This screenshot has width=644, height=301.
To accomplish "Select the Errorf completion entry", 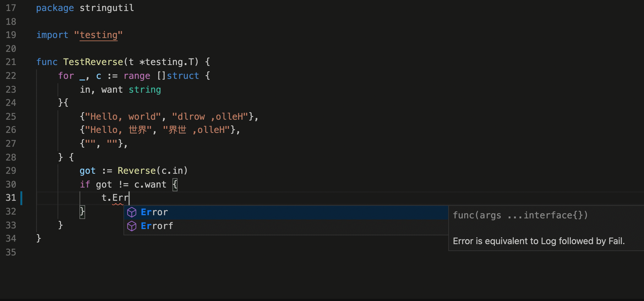I will coord(157,226).
